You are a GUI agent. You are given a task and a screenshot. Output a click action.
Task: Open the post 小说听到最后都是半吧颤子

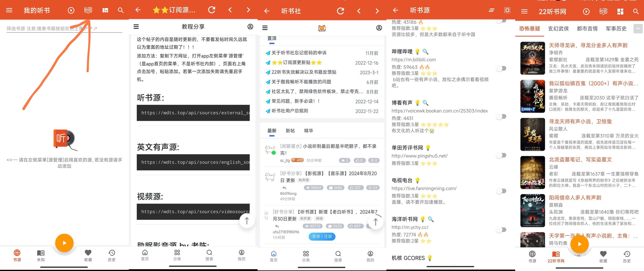(328, 149)
